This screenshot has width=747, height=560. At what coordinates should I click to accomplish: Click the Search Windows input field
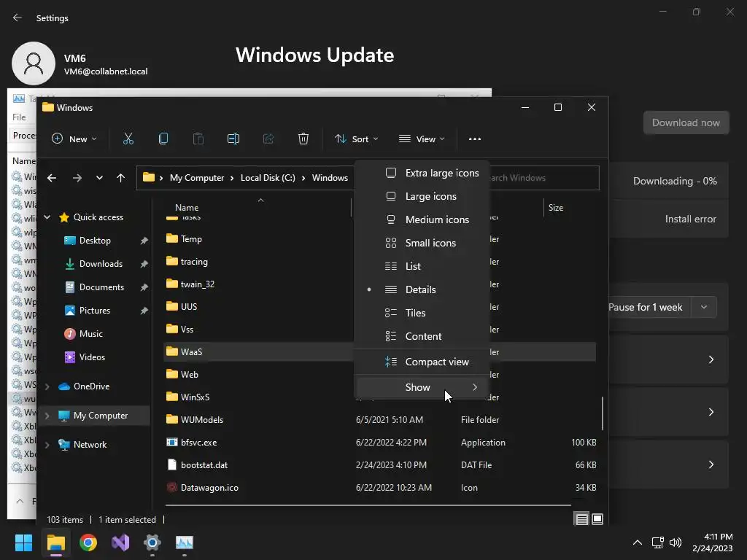pyautogui.click(x=543, y=178)
